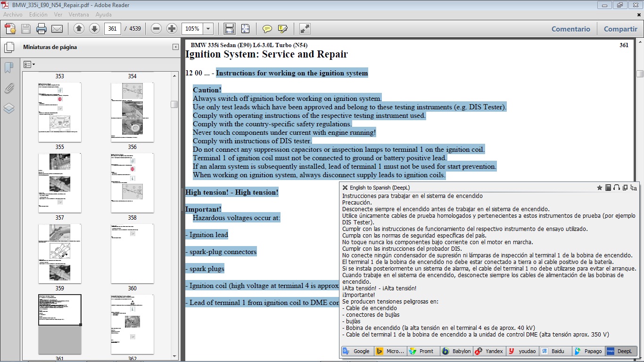Add a sticky note comment
Viewport: 644px width, 362px height.
click(267, 29)
